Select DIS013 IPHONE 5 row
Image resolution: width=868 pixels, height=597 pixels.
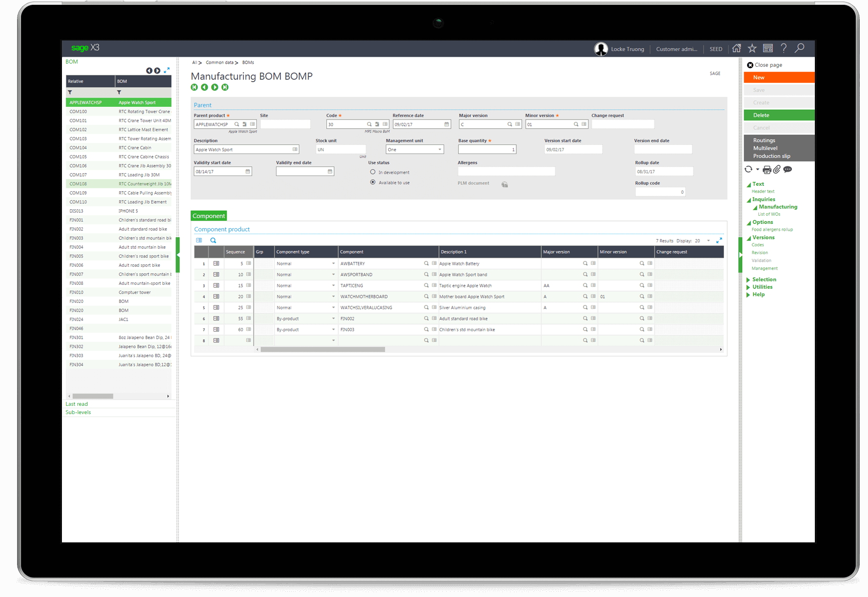pos(118,211)
